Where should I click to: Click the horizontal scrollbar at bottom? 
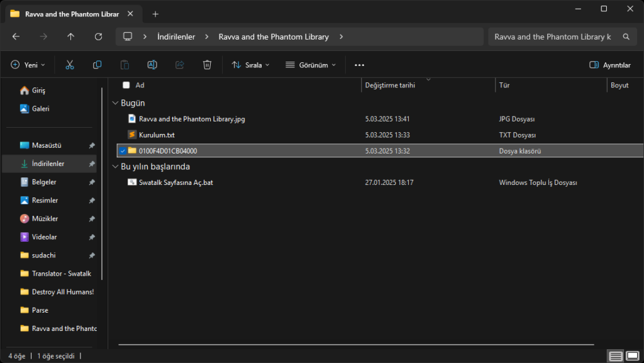(x=355, y=345)
